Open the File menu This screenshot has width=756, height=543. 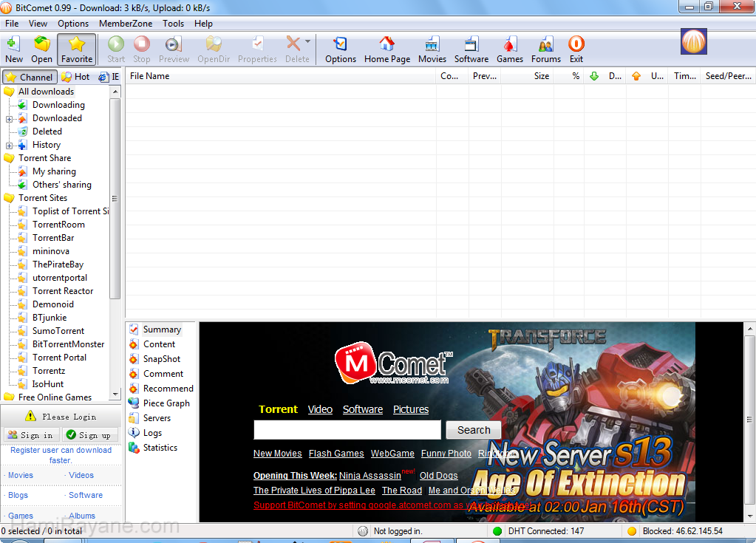12,24
